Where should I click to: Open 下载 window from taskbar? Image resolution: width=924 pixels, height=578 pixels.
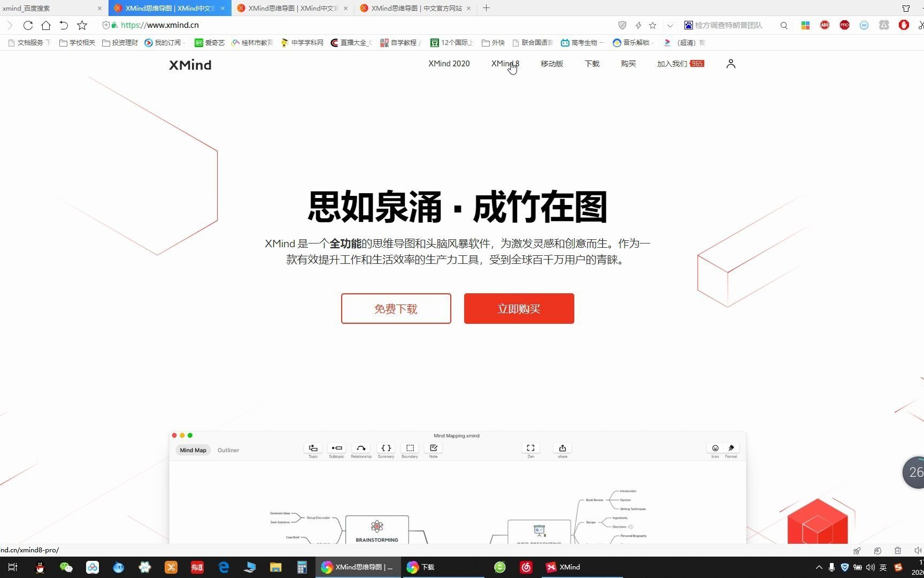(443, 567)
